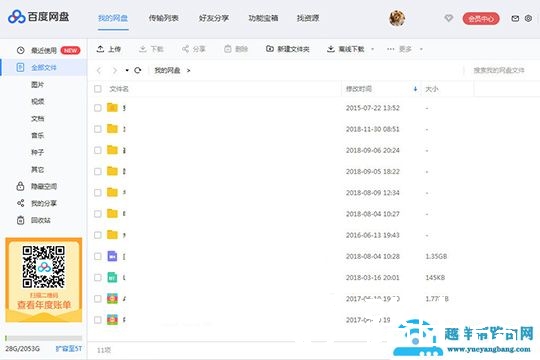Sort by 修改时间 column header

point(359,89)
